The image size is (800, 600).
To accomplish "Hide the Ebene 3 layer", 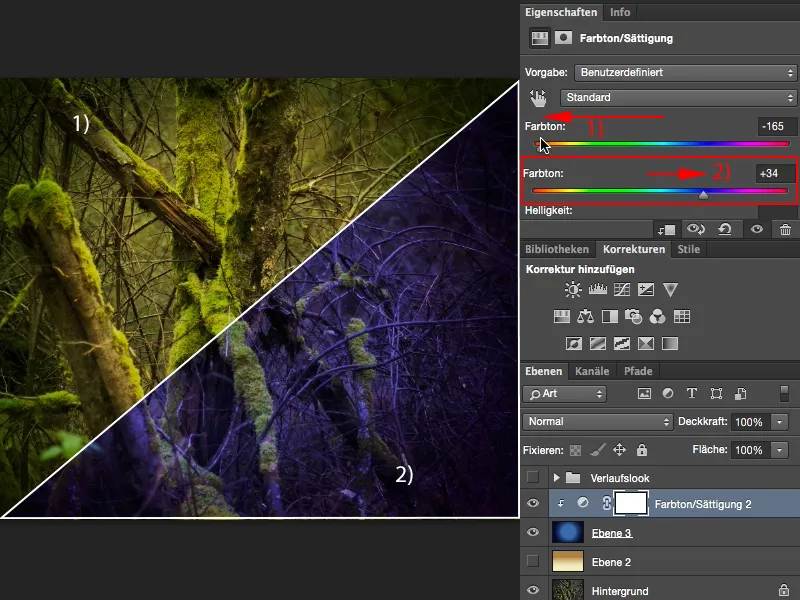I will point(534,533).
